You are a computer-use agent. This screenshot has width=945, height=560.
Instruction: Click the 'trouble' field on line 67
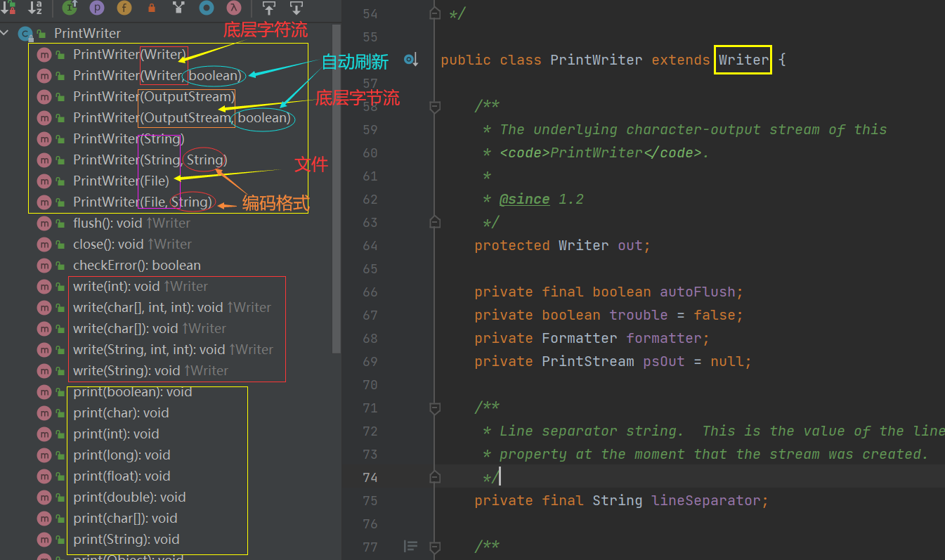pyautogui.click(x=639, y=315)
